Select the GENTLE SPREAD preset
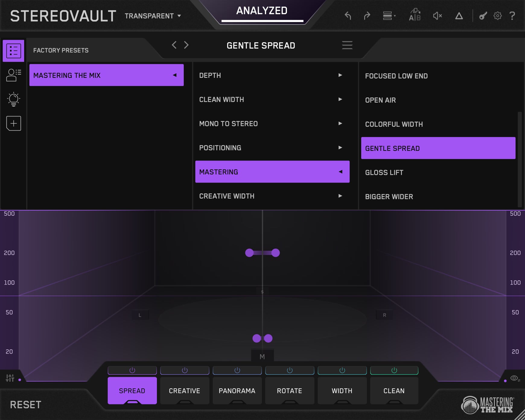525x420 pixels. 438,148
